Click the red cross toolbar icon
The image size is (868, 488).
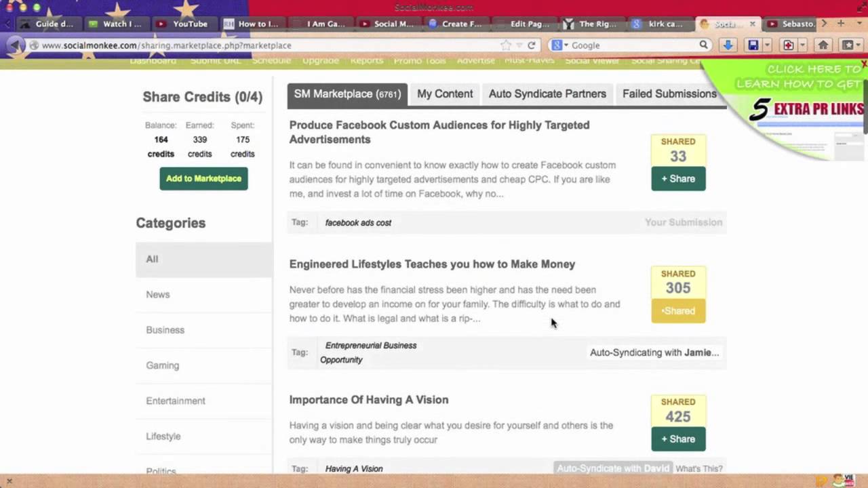click(x=788, y=45)
